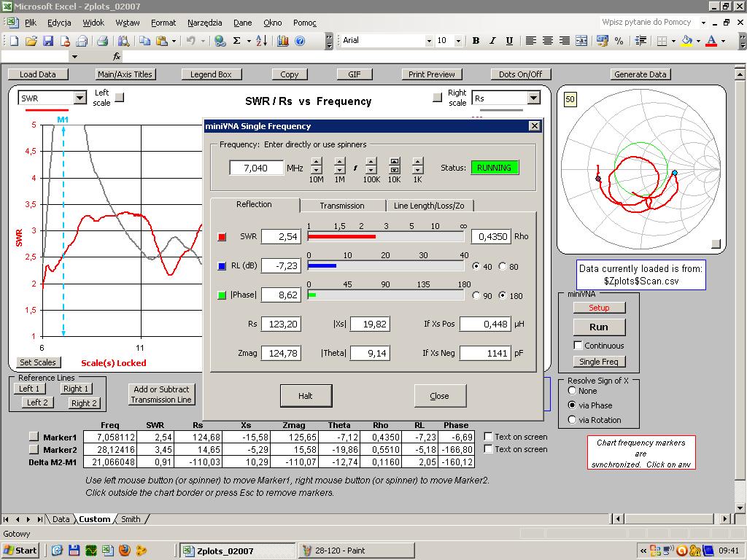Click the formula fx icon
This screenshot has width=747, height=560.
click(x=117, y=57)
